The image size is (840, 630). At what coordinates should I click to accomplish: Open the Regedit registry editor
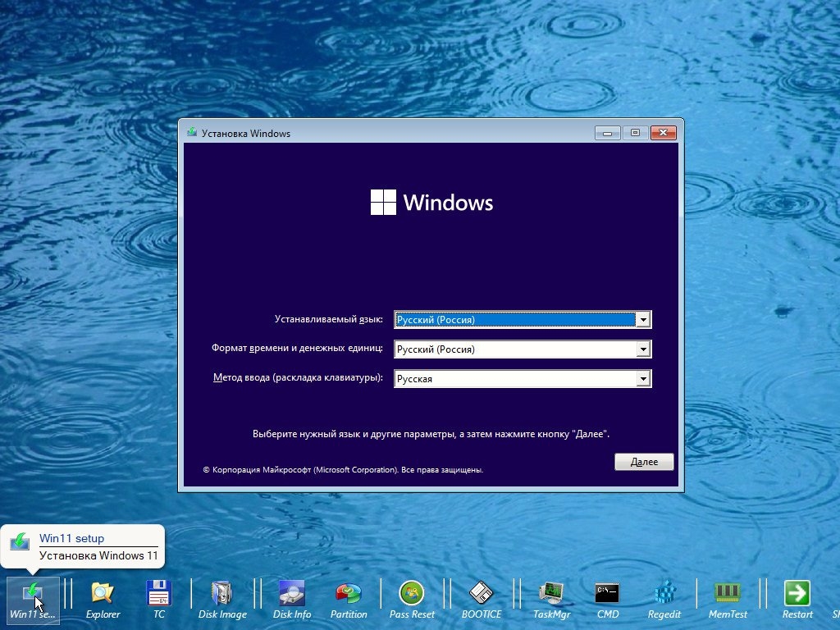pos(664,594)
